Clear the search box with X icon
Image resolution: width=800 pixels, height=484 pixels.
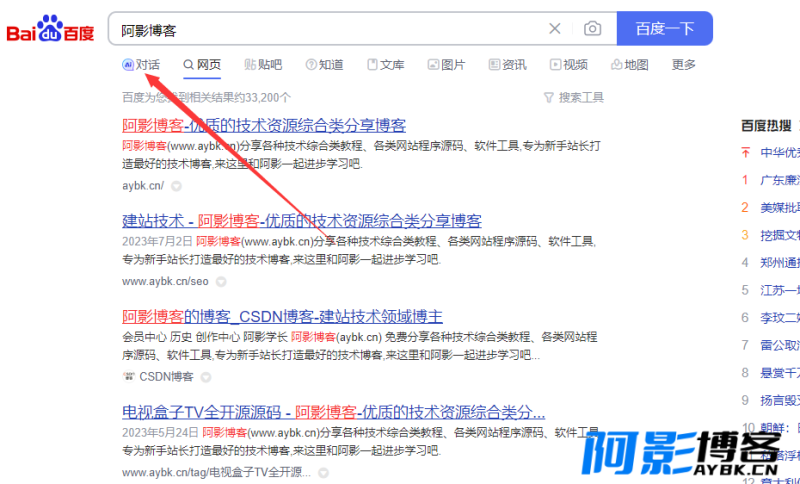pos(555,29)
